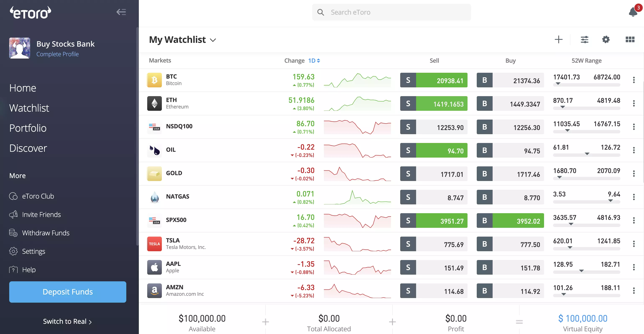This screenshot has height=334, width=644.
Task: Open the notifications bell
Action: (633, 12)
